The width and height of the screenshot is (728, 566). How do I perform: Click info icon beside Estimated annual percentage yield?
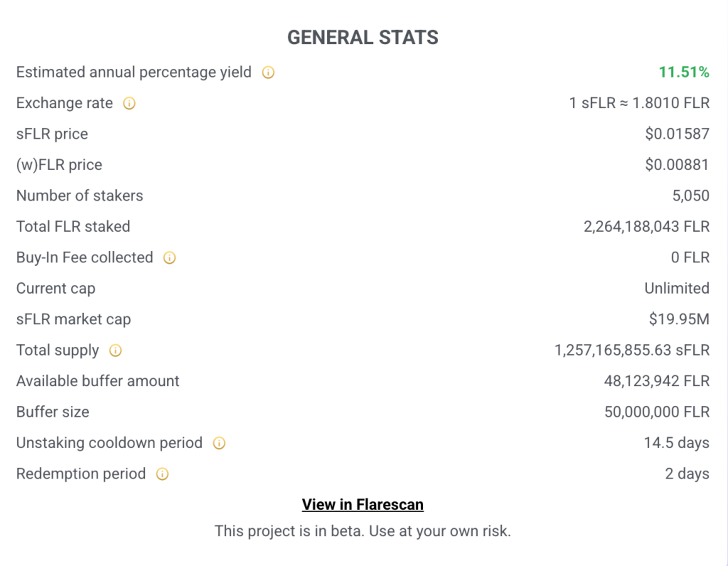click(x=268, y=73)
